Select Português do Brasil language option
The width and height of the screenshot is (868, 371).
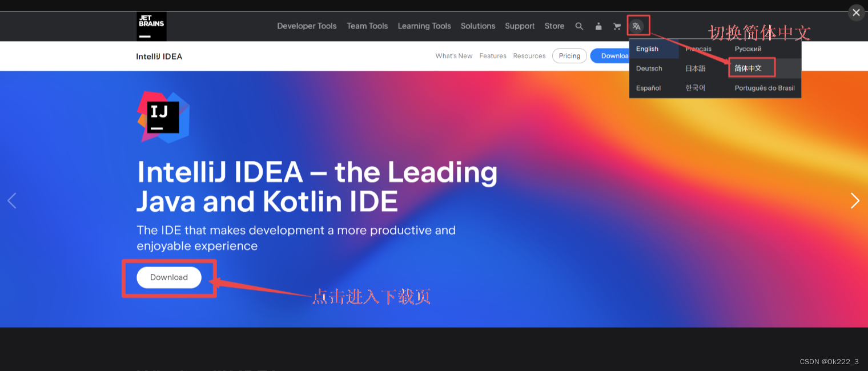tap(764, 87)
